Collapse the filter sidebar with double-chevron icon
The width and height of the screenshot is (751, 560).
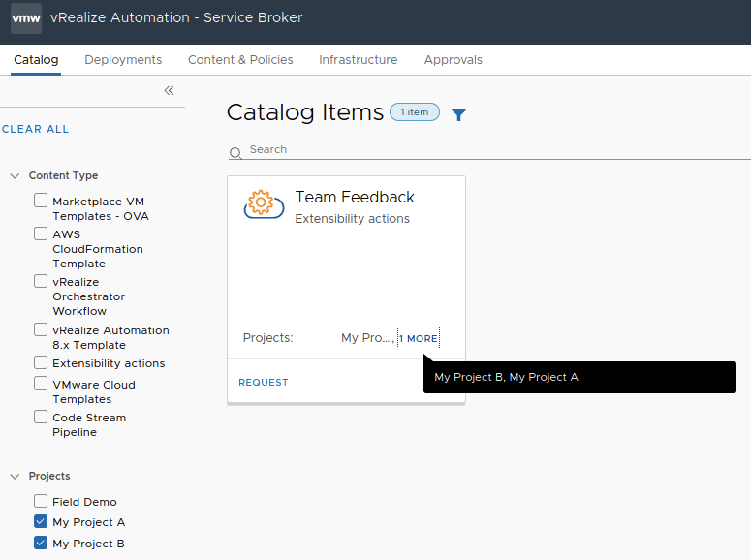pos(169,90)
